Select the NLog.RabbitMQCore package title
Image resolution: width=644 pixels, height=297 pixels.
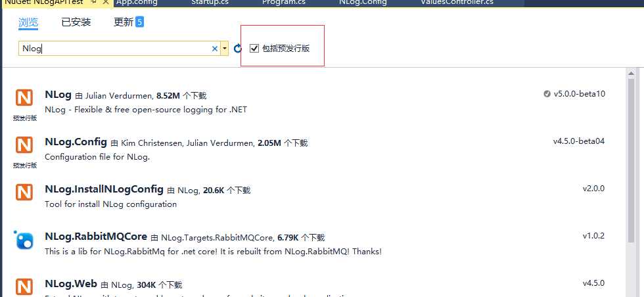(96, 236)
